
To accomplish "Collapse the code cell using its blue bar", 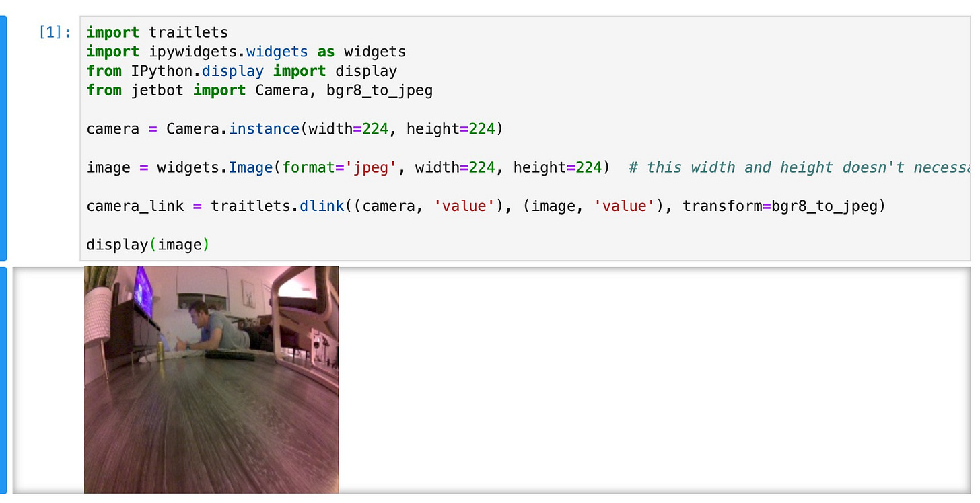I will pyautogui.click(x=3, y=139).
